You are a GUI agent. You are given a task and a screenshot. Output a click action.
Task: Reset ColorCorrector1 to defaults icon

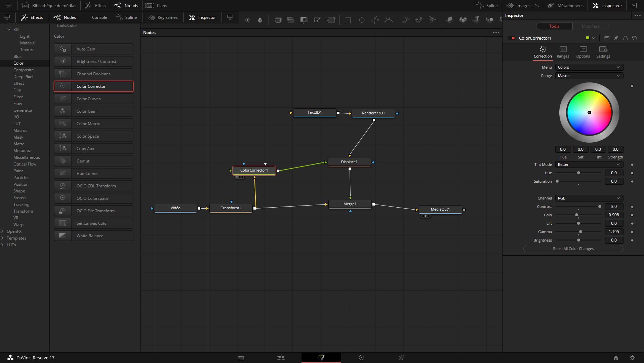tap(635, 38)
